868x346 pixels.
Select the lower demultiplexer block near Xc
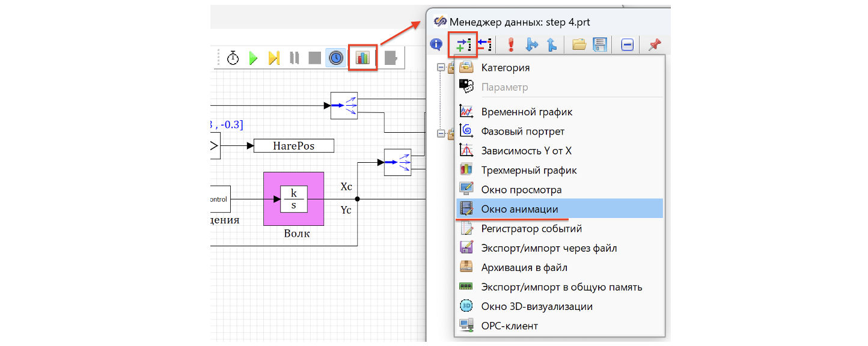tap(397, 162)
